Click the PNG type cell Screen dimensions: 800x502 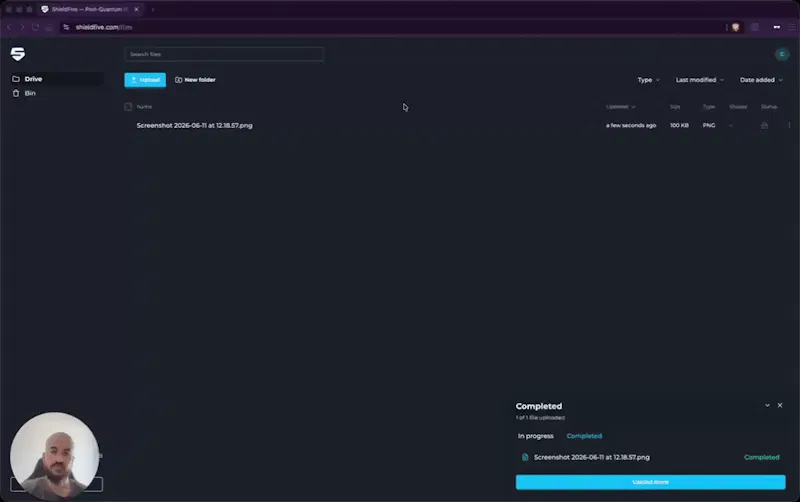[x=709, y=126]
